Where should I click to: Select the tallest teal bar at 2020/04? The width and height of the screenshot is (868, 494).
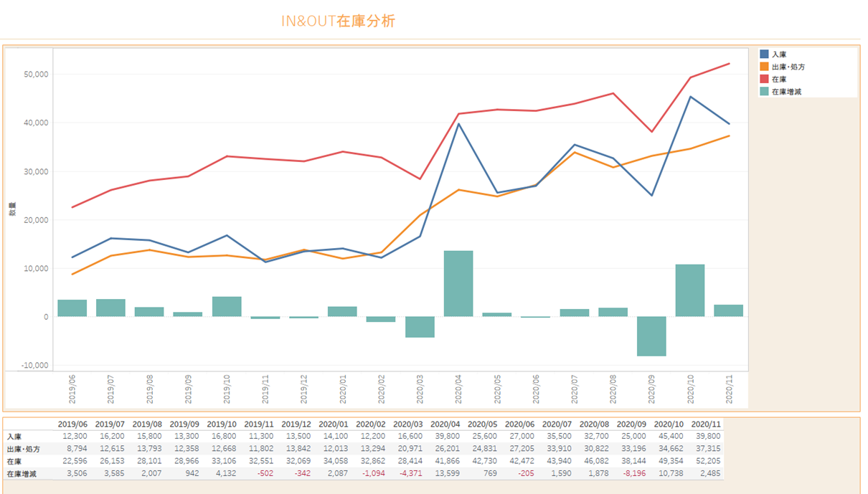coord(458,284)
